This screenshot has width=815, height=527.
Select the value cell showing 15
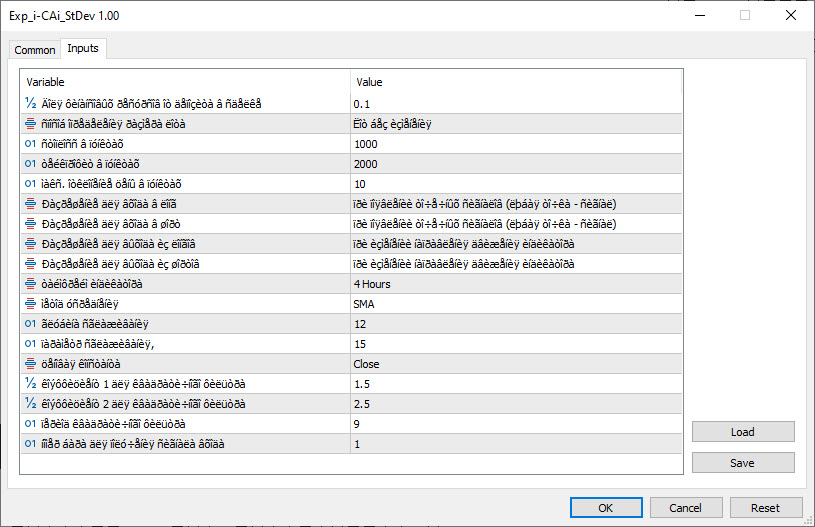(x=516, y=344)
